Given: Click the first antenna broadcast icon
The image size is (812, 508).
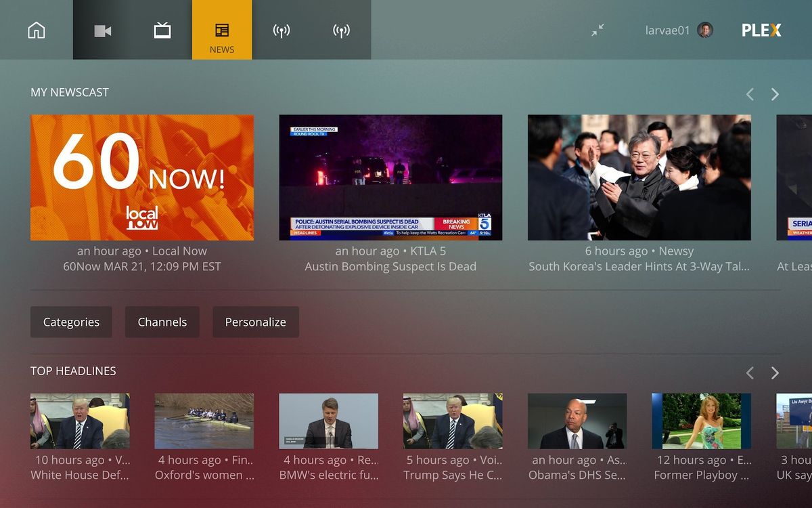Looking at the screenshot, I should [x=282, y=30].
